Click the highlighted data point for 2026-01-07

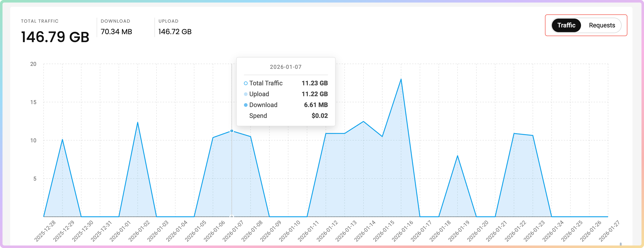click(x=232, y=131)
